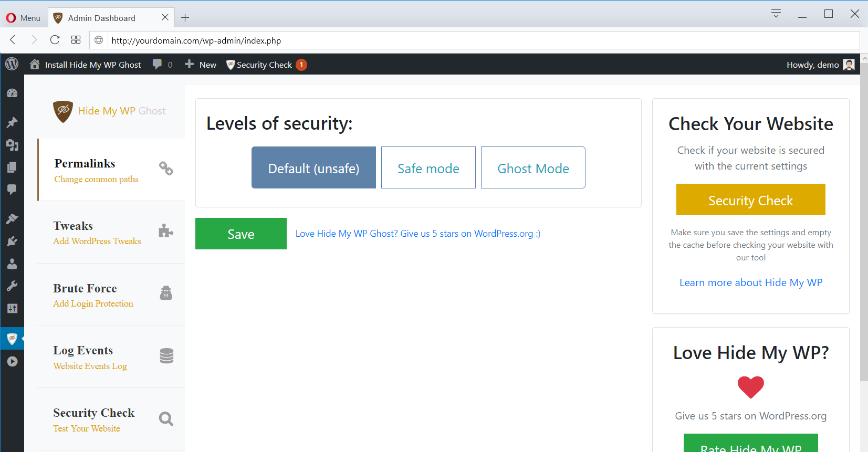
Task: Open the WordPress Dashboard sidebar icon
Action: tap(12, 93)
